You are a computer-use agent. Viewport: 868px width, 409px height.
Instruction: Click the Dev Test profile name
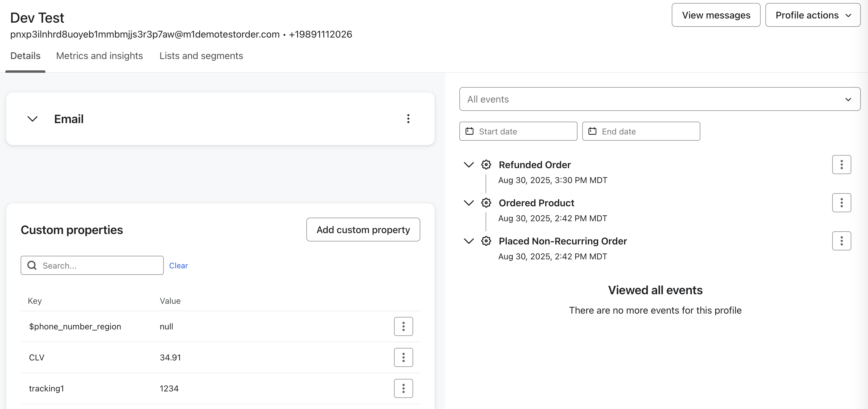click(37, 18)
